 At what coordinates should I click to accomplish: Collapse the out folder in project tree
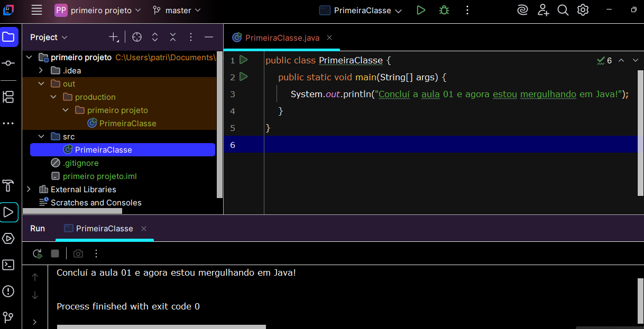[41, 84]
